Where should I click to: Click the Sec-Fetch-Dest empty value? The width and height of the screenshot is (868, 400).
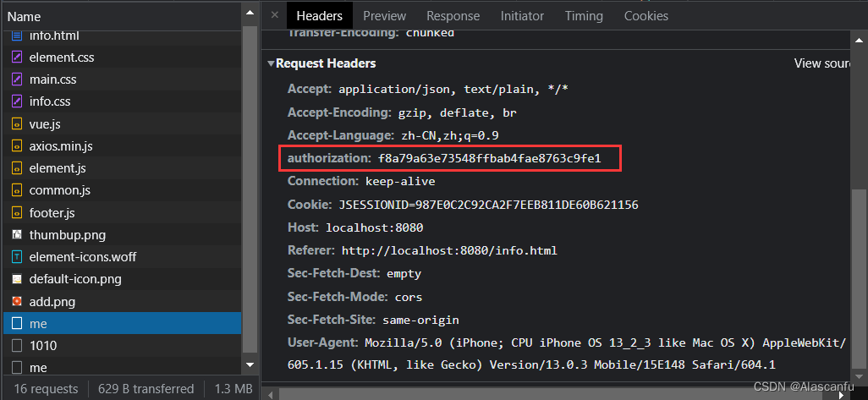click(x=404, y=274)
